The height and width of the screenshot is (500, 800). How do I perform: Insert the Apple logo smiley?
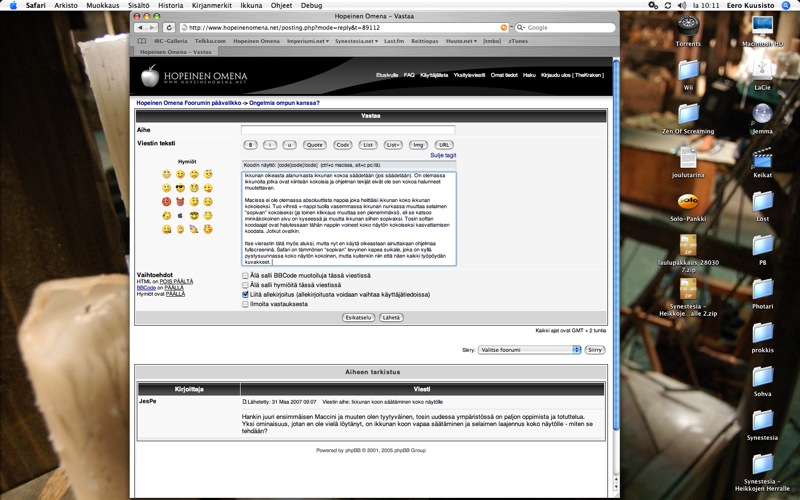180,215
